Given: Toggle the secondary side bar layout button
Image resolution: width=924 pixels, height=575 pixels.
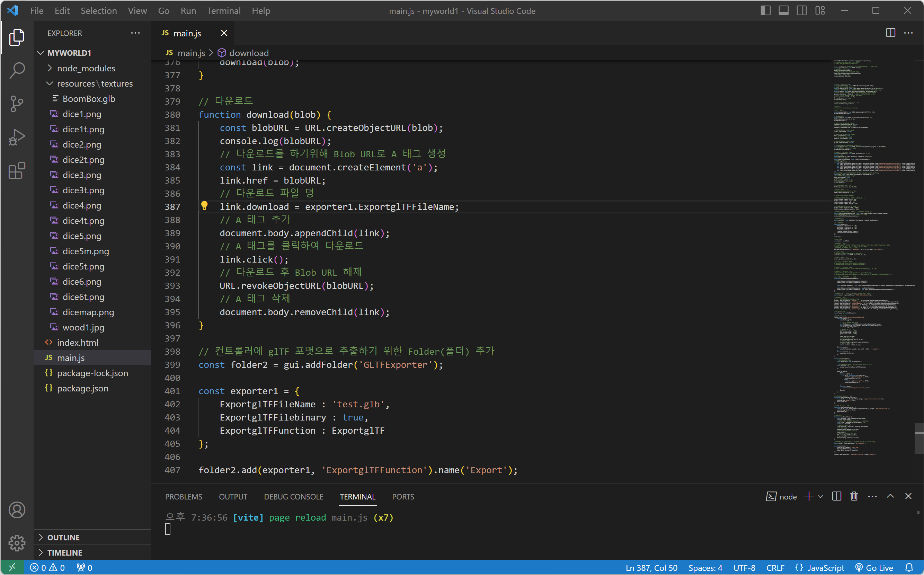Looking at the screenshot, I should [x=801, y=11].
